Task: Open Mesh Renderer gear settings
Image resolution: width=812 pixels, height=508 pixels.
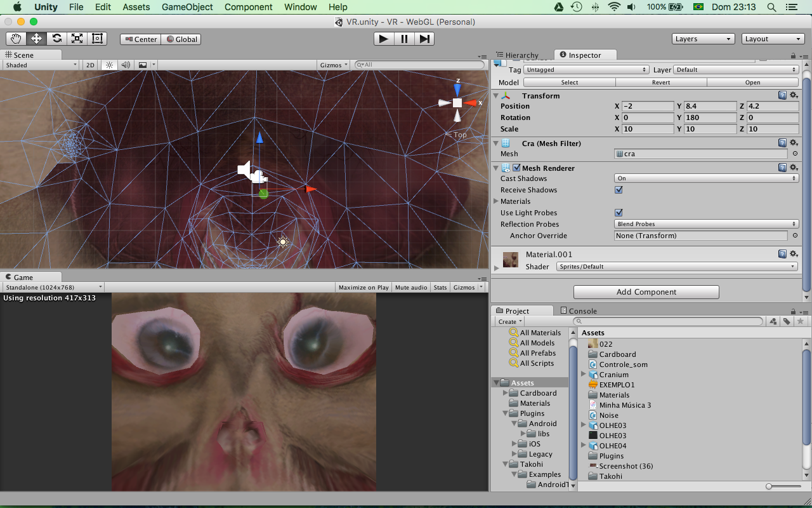Action: [794, 168]
